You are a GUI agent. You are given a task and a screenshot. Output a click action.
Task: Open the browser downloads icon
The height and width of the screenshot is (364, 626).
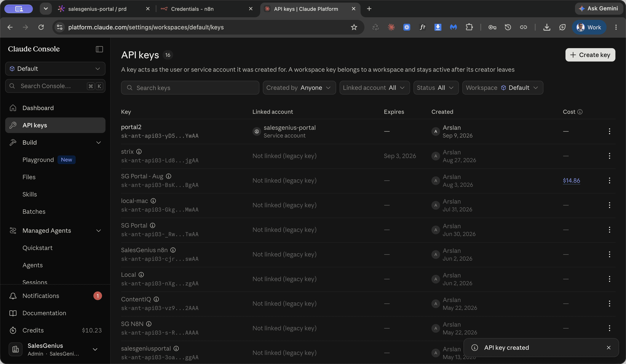[546, 27]
